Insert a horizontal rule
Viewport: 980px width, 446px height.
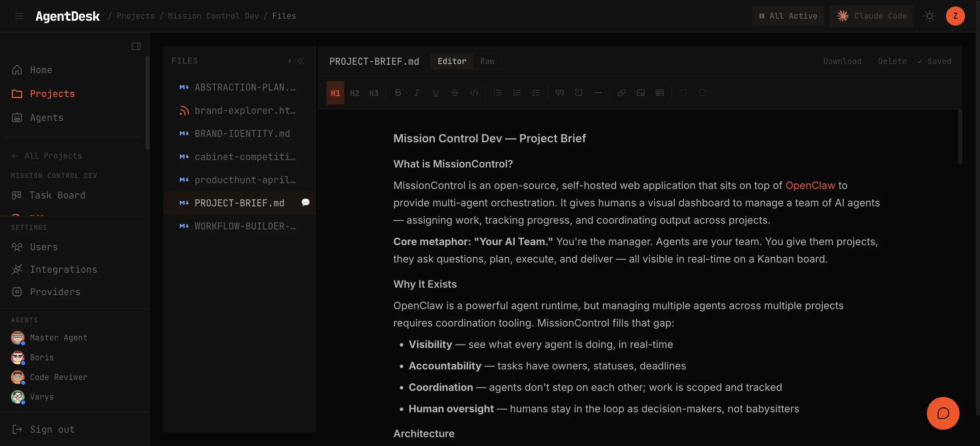tap(597, 93)
